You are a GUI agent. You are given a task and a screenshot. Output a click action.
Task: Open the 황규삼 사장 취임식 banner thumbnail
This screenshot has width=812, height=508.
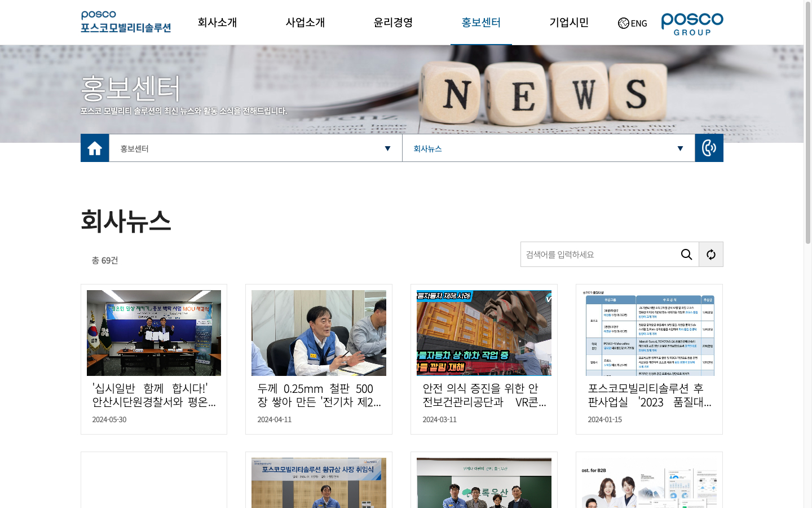tap(319, 483)
